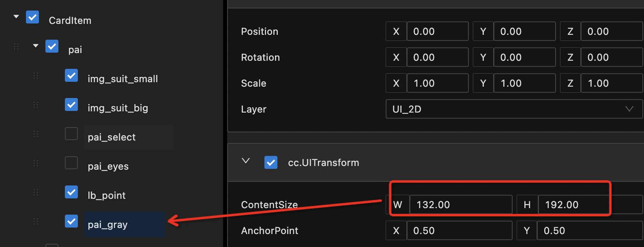Select the img_suit_big node

(x=118, y=108)
